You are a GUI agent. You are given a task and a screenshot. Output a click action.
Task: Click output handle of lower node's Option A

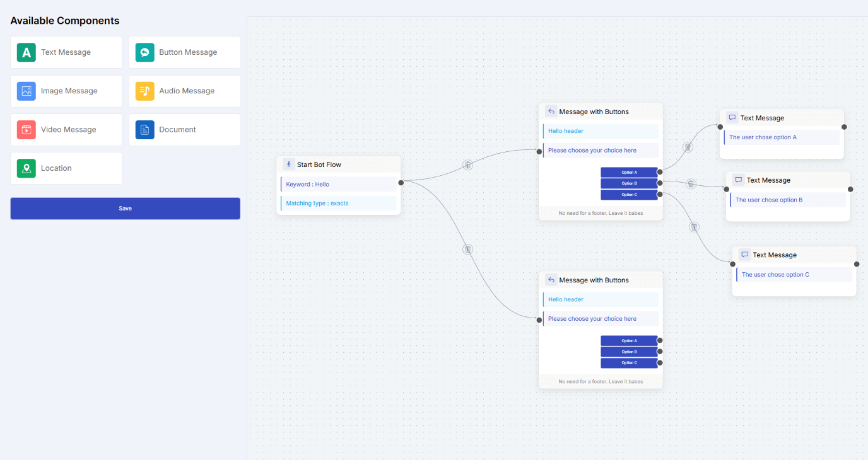pos(660,340)
